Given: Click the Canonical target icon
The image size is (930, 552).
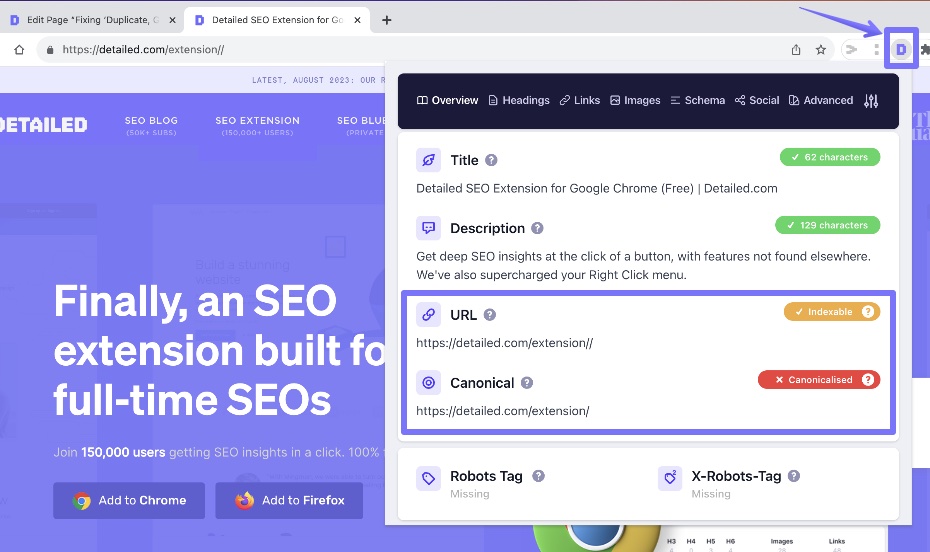Looking at the screenshot, I should pos(428,383).
